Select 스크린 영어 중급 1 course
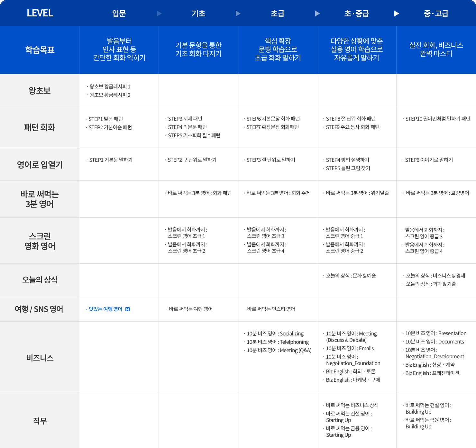Screen dimensions: 476x448 345,233
